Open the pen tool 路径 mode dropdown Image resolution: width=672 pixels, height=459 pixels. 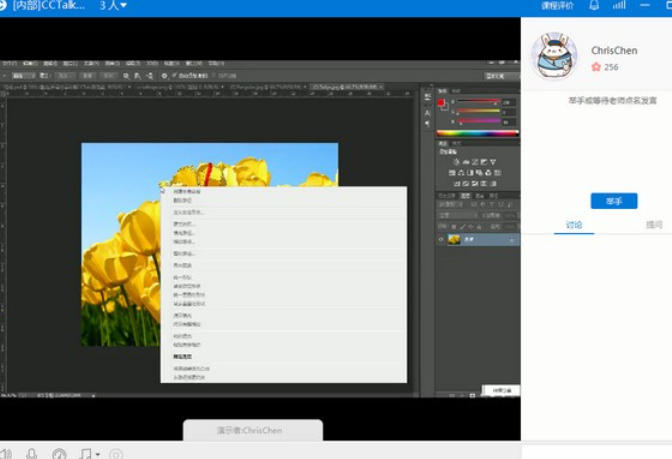point(24,76)
